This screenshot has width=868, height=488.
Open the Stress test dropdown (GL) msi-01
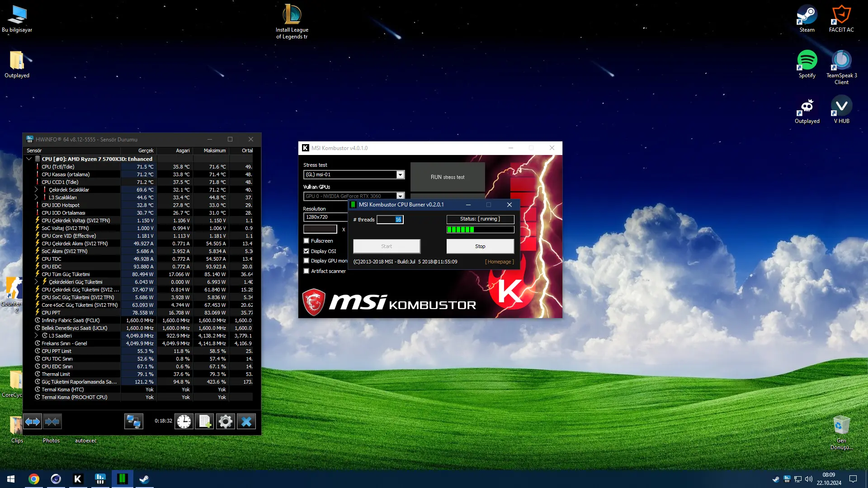click(x=354, y=174)
